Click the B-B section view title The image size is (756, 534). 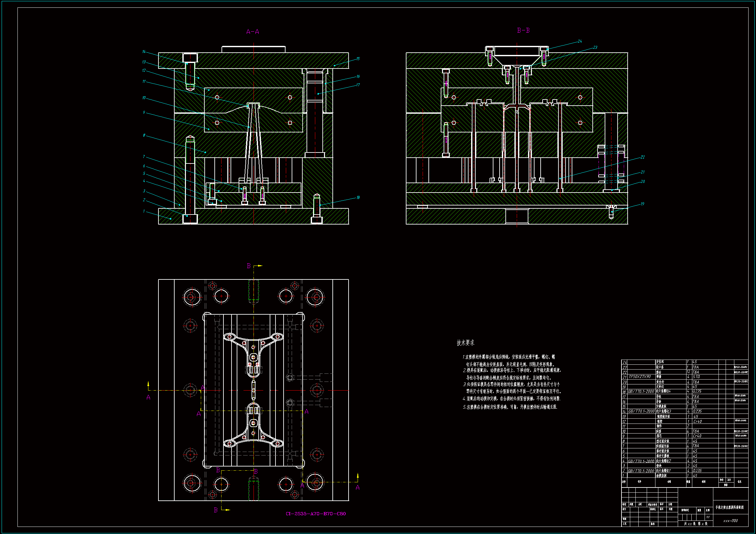pos(523,31)
